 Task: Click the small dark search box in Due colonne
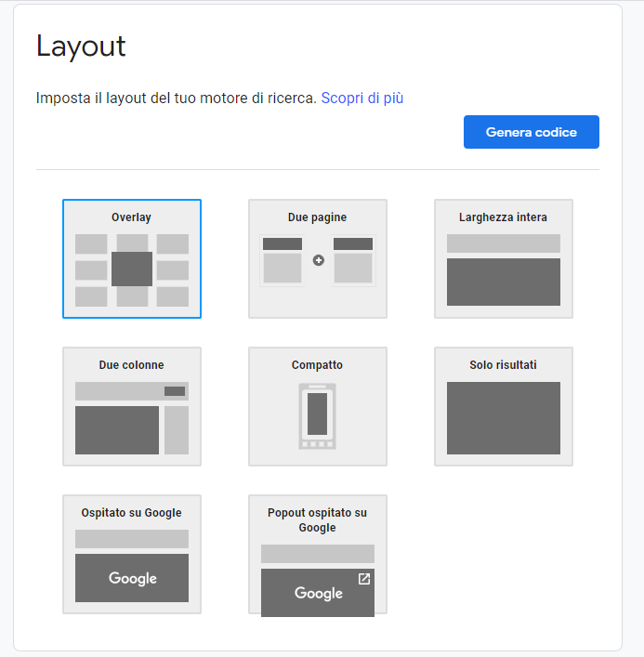pos(175,391)
